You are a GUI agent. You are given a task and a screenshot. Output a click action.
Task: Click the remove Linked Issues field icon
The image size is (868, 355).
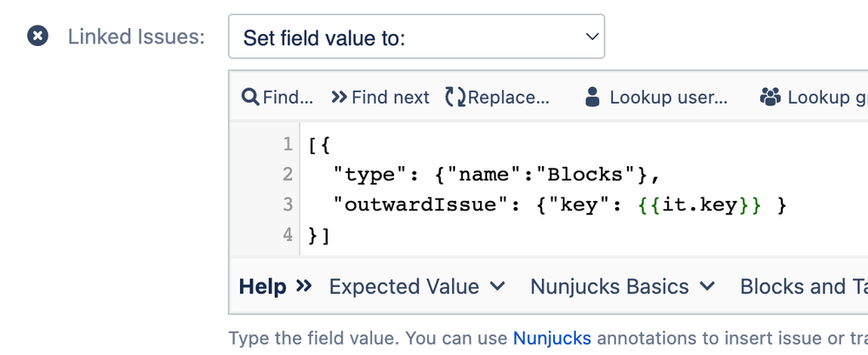point(37,37)
